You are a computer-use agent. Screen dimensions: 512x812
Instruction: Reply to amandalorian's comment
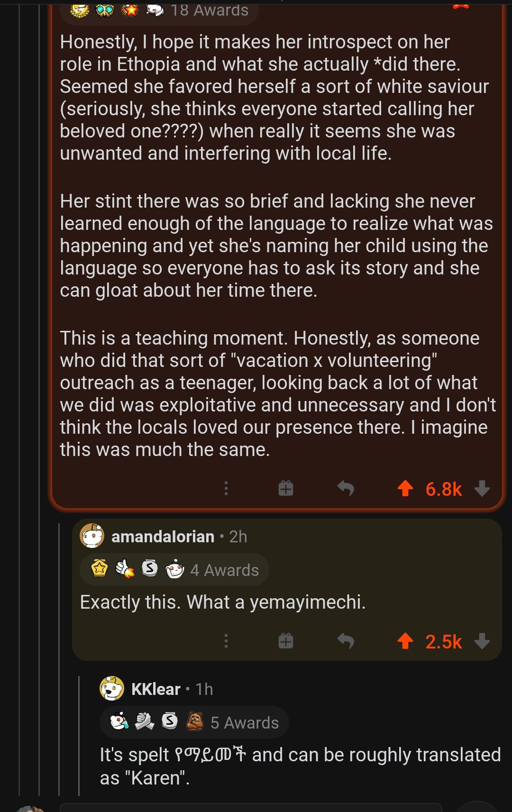346,641
